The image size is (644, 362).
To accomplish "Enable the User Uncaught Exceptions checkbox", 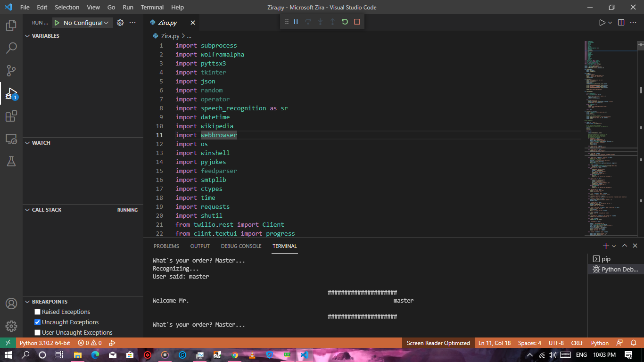I will tap(38, 333).
